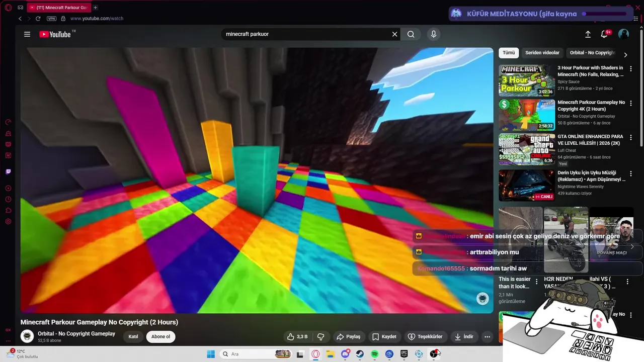Click the magnifier search button
The width and height of the screenshot is (644, 362).
(411, 34)
